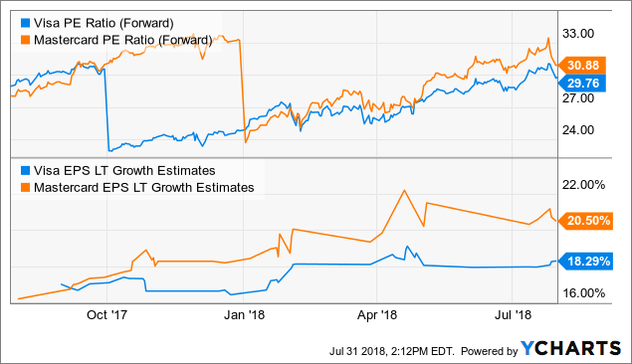Click the blue 18.29% value tag
Screen dimensions: 632x364
click(585, 262)
